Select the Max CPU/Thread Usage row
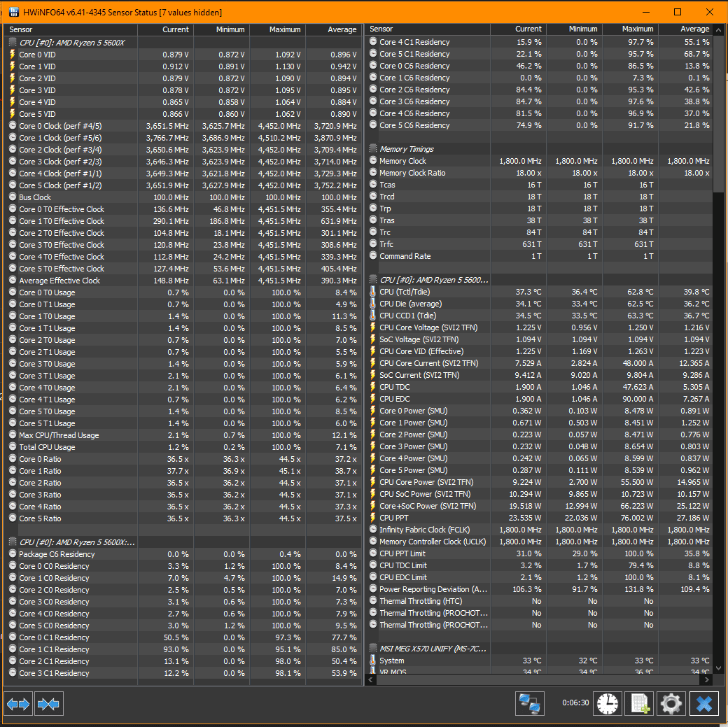Screen dimensions: 728x727 tap(183, 435)
